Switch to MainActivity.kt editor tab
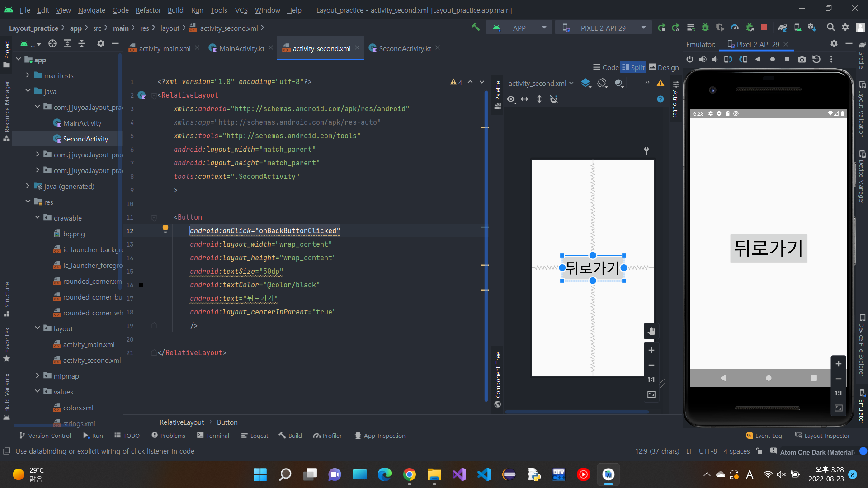This screenshot has width=868, height=488. coord(241,48)
